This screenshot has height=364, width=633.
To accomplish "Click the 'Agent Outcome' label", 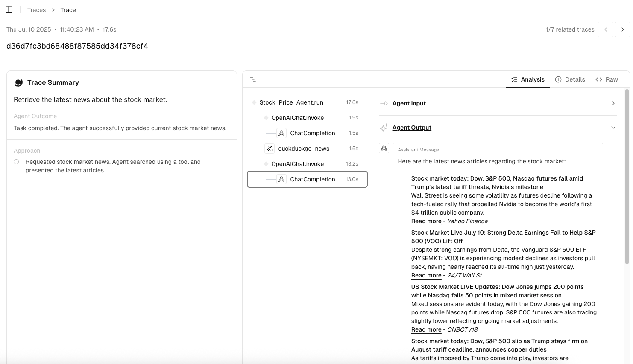I will point(35,116).
